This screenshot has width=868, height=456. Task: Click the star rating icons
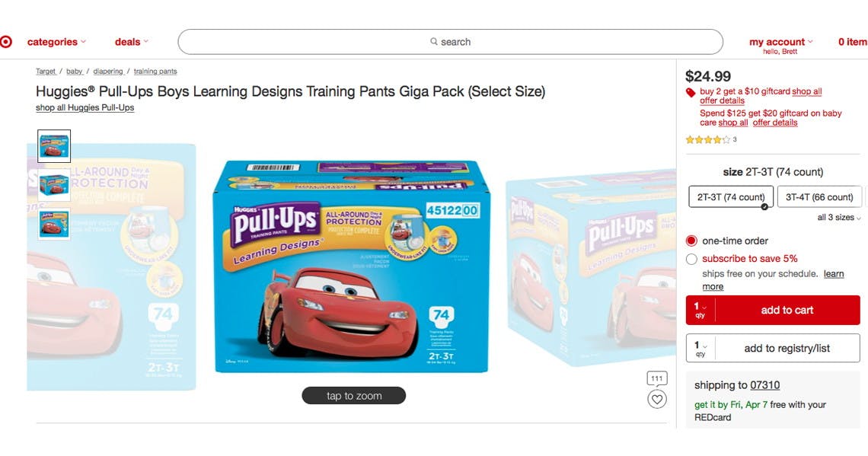click(707, 139)
